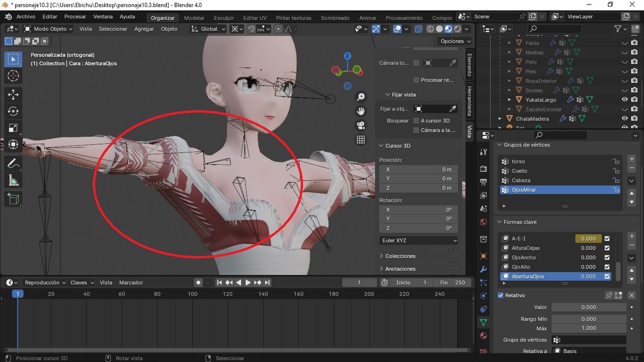Open the Modo Objeto dropdown
The height and width of the screenshot is (362, 644).
point(48,29)
